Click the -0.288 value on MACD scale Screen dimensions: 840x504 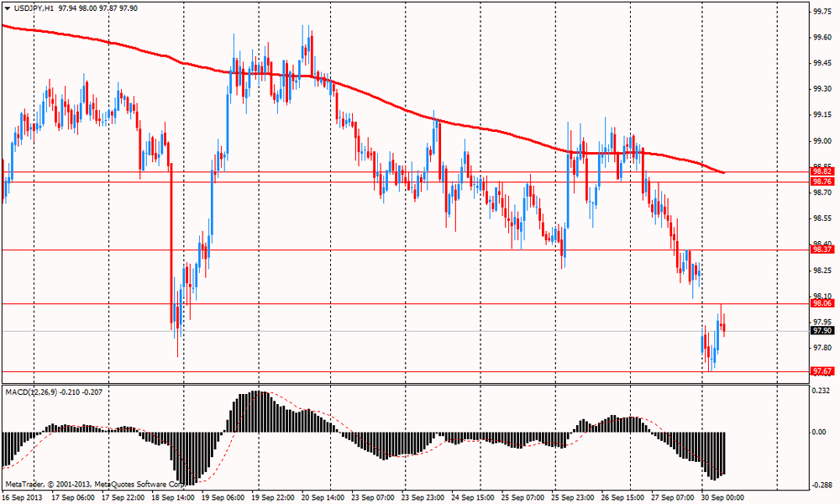pos(822,486)
